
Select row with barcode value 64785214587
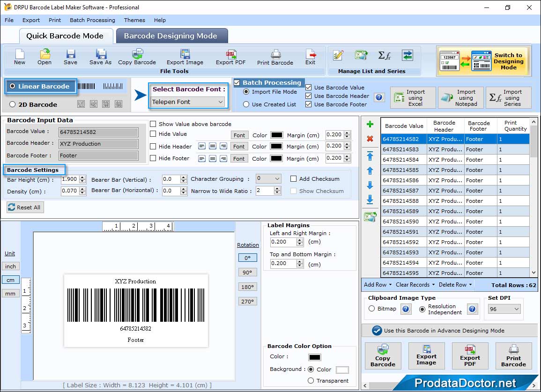pos(455,191)
